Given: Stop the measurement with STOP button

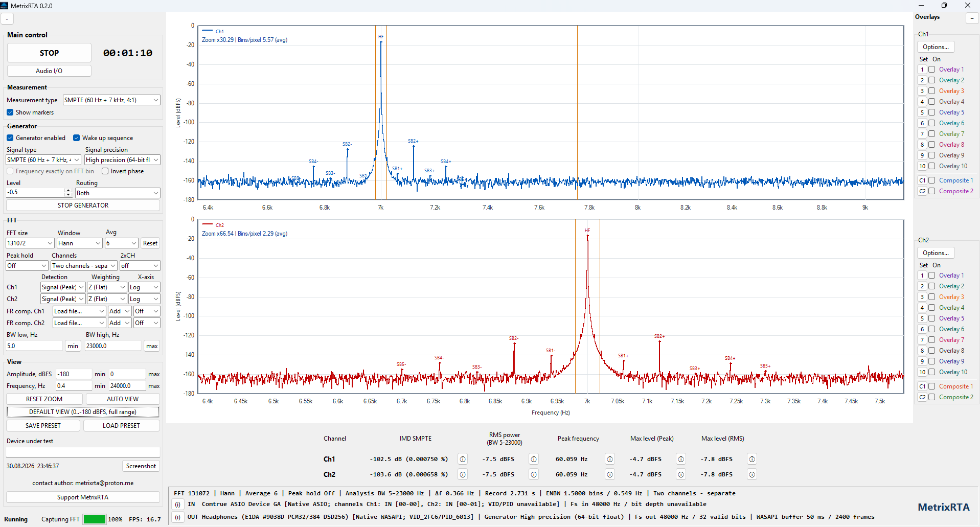Looking at the screenshot, I should (x=49, y=53).
